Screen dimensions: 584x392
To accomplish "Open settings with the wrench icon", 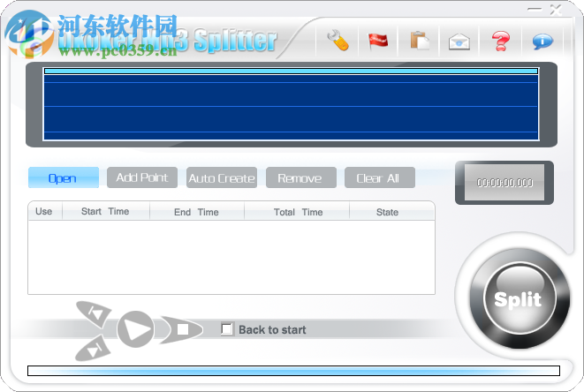I will 338,41.
